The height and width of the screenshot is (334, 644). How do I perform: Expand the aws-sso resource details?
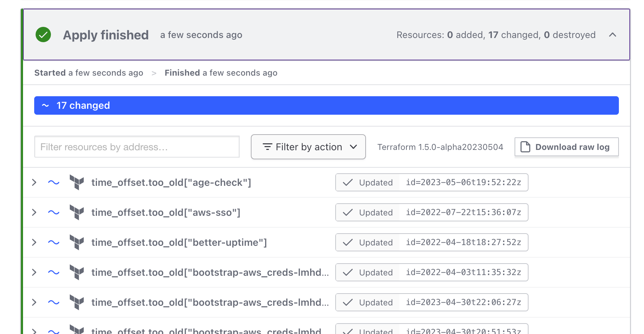34,212
